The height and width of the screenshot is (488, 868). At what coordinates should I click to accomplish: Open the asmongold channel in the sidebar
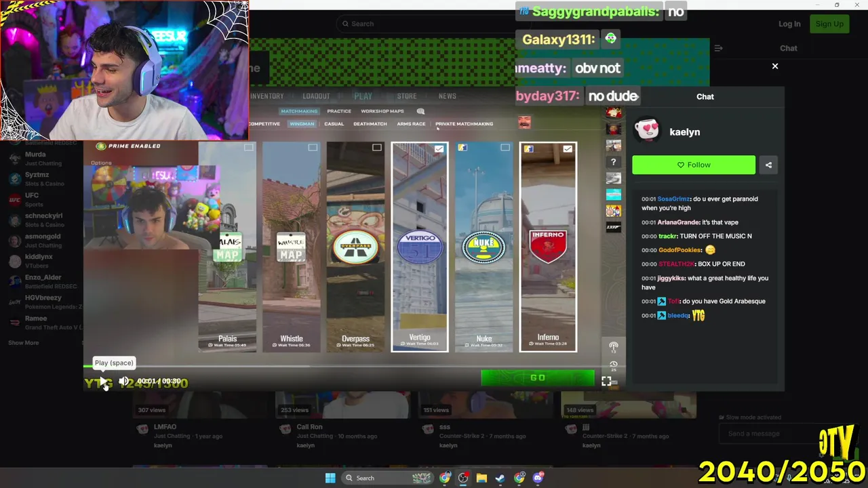pos(44,241)
